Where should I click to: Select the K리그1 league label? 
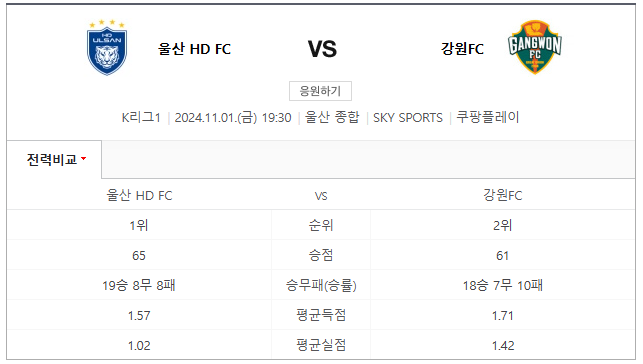tap(141, 118)
